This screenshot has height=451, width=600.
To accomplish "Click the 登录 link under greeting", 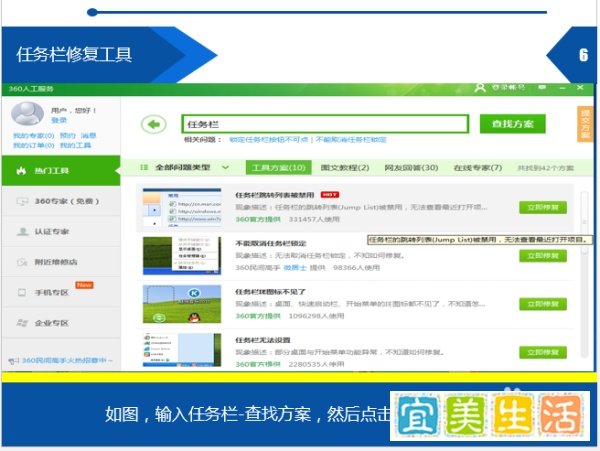I will tap(59, 120).
